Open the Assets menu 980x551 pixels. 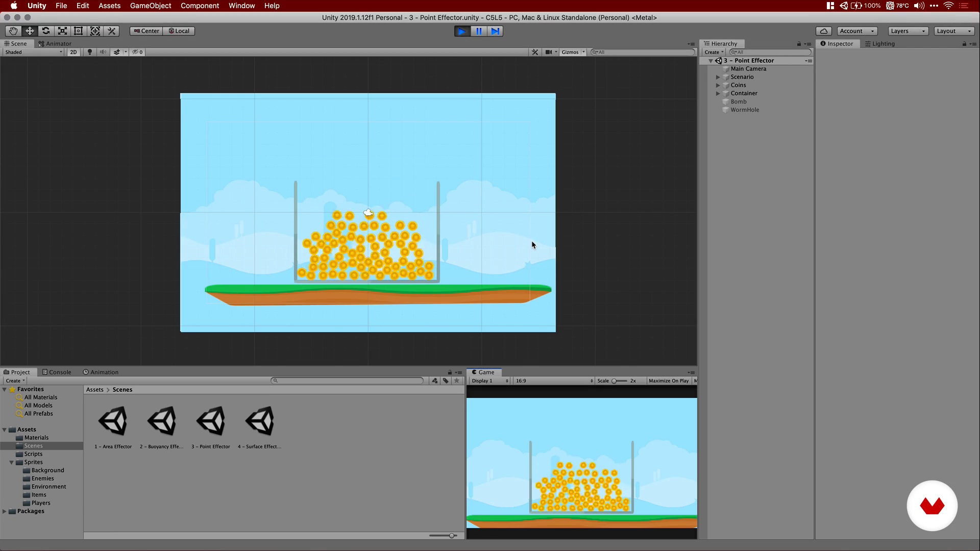(109, 6)
